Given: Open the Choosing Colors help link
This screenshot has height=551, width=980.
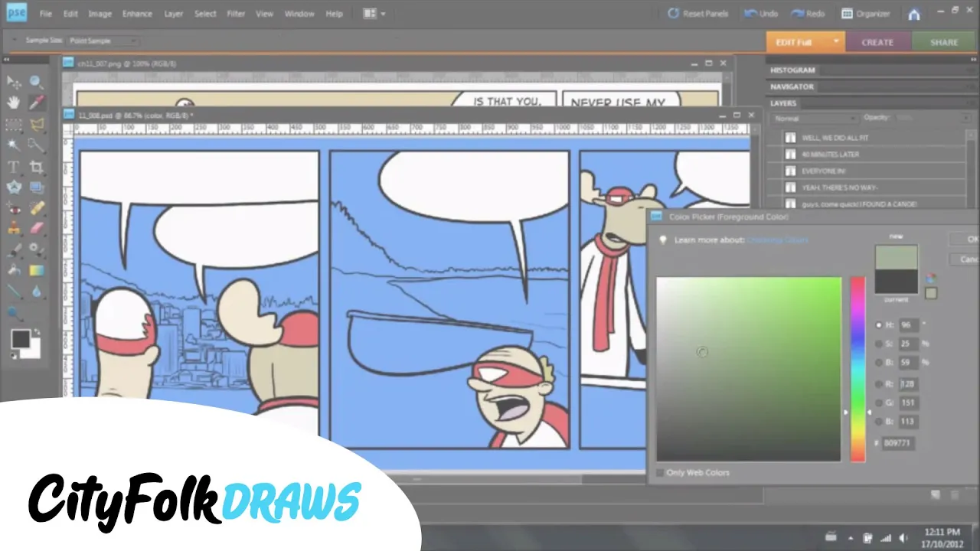Looking at the screenshot, I should 777,240.
